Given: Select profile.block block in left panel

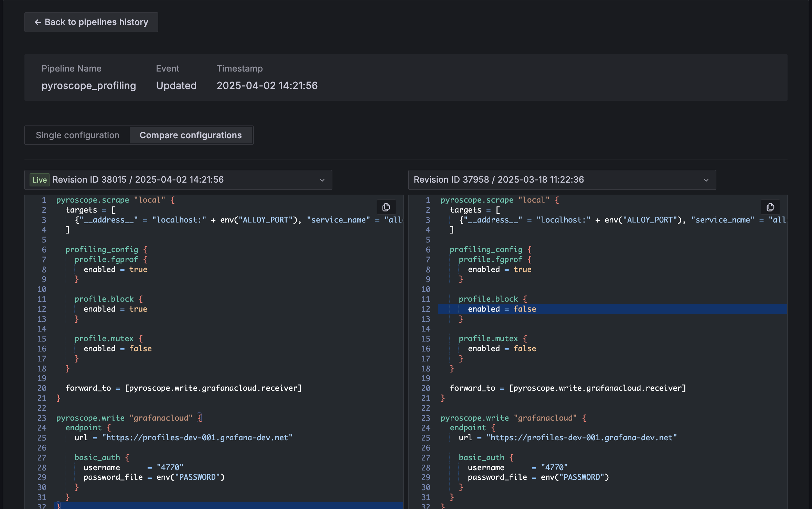Looking at the screenshot, I should tap(104, 299).
